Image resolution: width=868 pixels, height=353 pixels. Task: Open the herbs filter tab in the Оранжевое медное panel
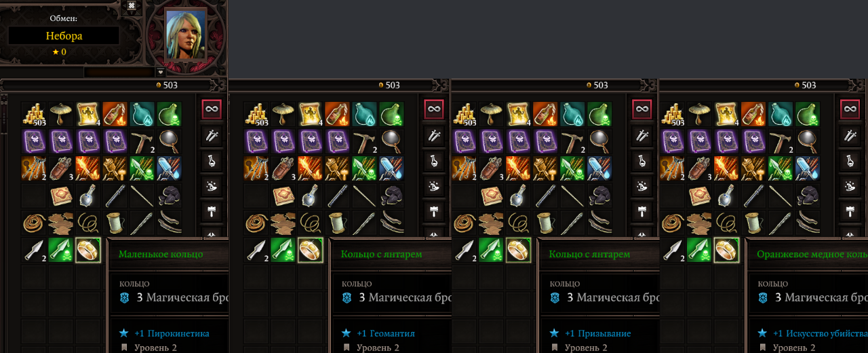click(x=850, y=185)
